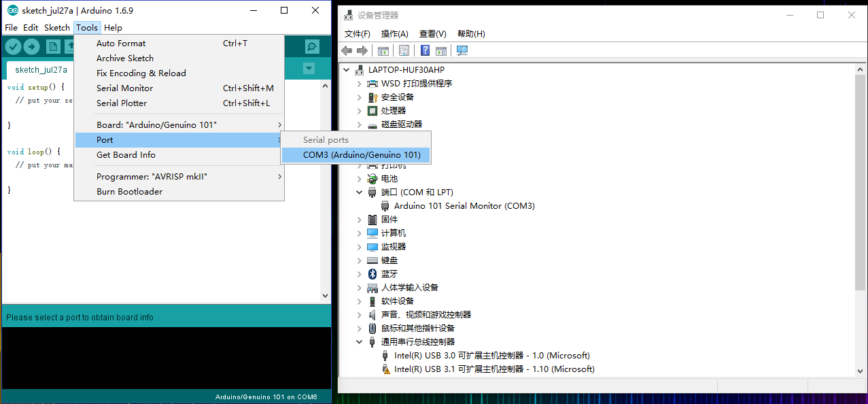Viewport: 868px width, 404px height.
Task: Select COM3 (Arduino/Genuino 101) serial port
Action: [x=355, y=154]
